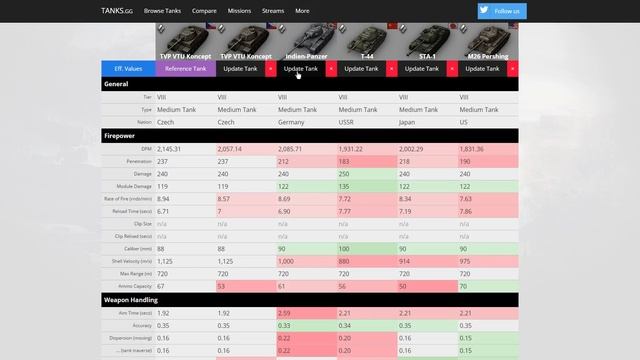This screenshot has height=360, width=640.
Task: Click Update Tank under T-44
Action: [x=361, y=69]
